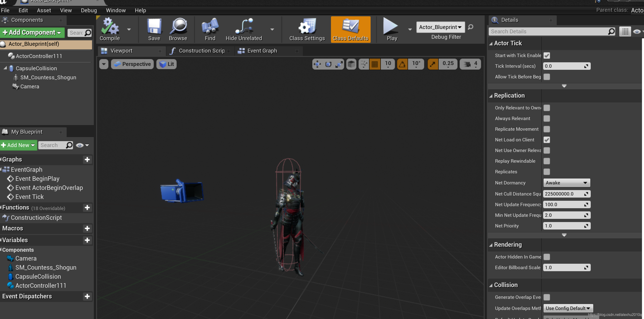Compile the blueprint

tap(110, 29)
